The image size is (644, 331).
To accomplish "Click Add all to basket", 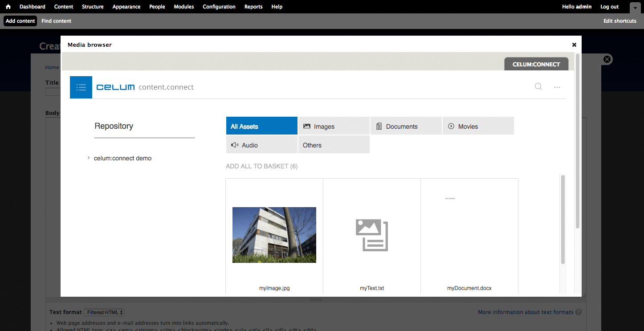I will pyautogui.click(x=261, y=166).
